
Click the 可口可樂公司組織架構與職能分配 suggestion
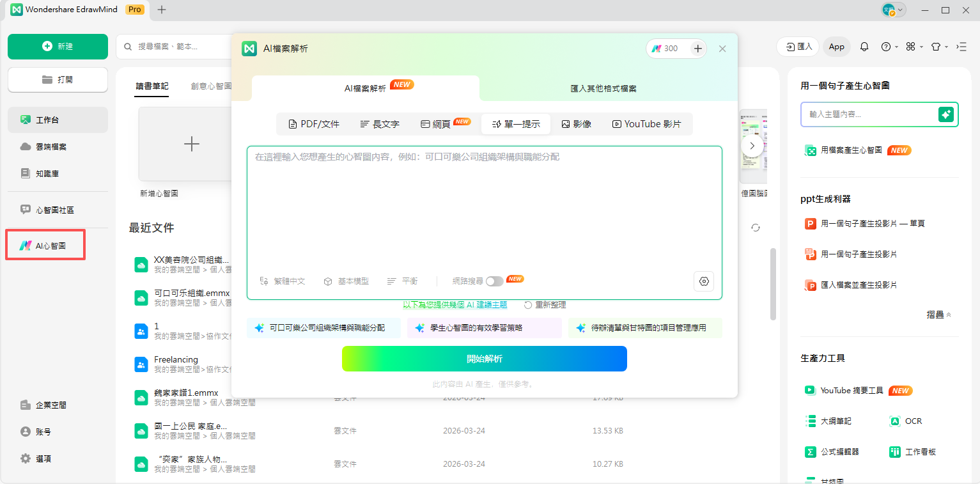323,327
